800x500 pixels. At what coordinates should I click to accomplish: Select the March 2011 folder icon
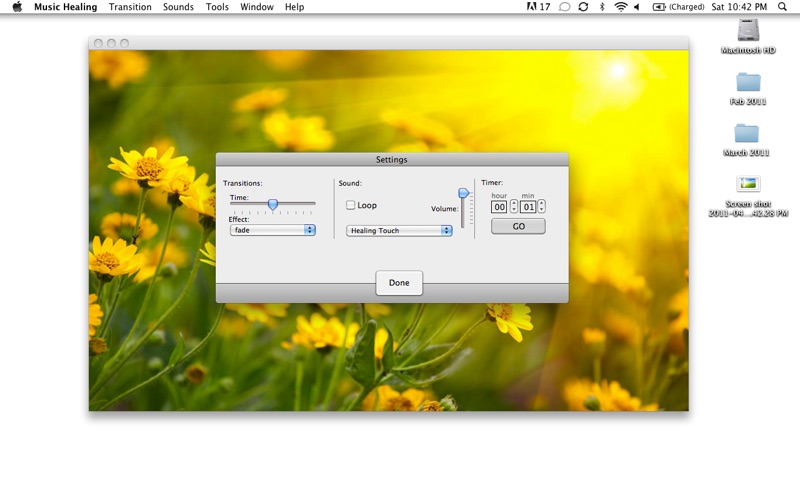[x=747, y=133]
